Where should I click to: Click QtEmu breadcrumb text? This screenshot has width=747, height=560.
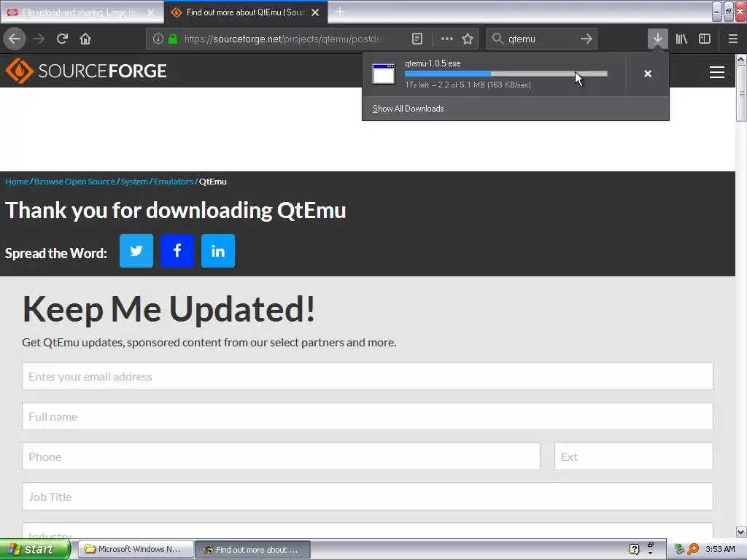click(x=212, y=182)
